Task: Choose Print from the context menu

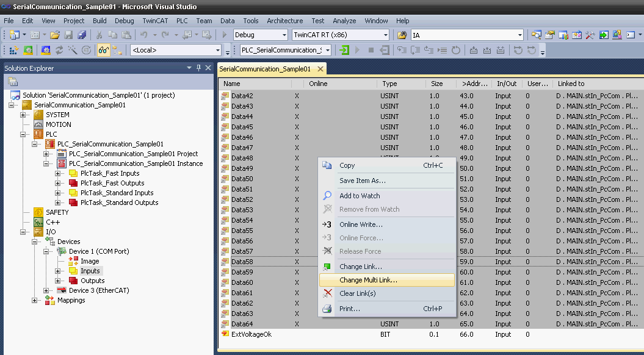Action: (387, 309)
